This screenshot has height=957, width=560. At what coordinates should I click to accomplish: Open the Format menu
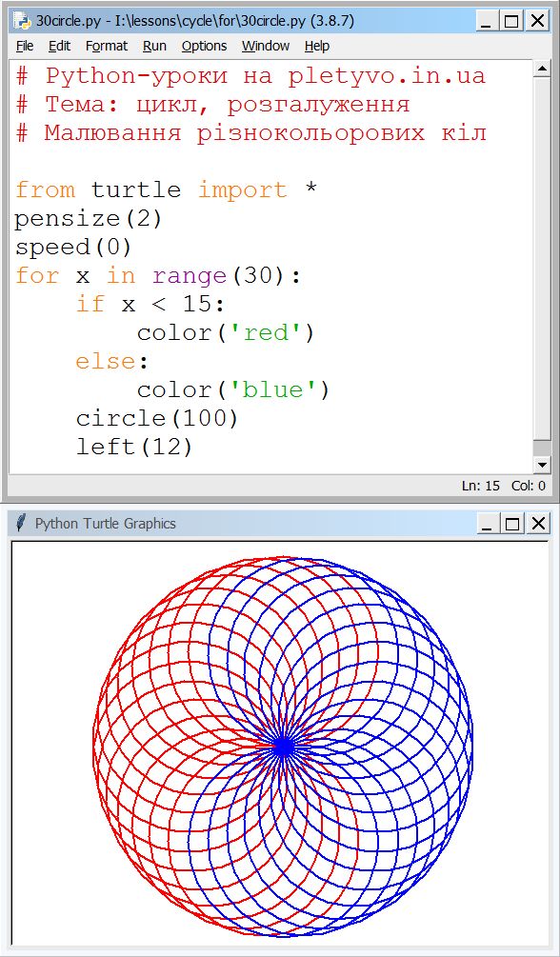pos(107,46)
